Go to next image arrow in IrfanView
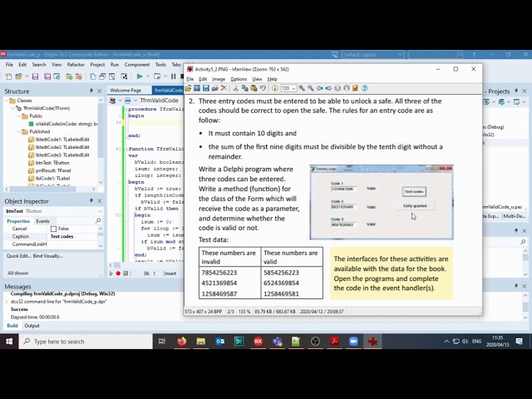This screenshot has width=532, height=399. 328,88
